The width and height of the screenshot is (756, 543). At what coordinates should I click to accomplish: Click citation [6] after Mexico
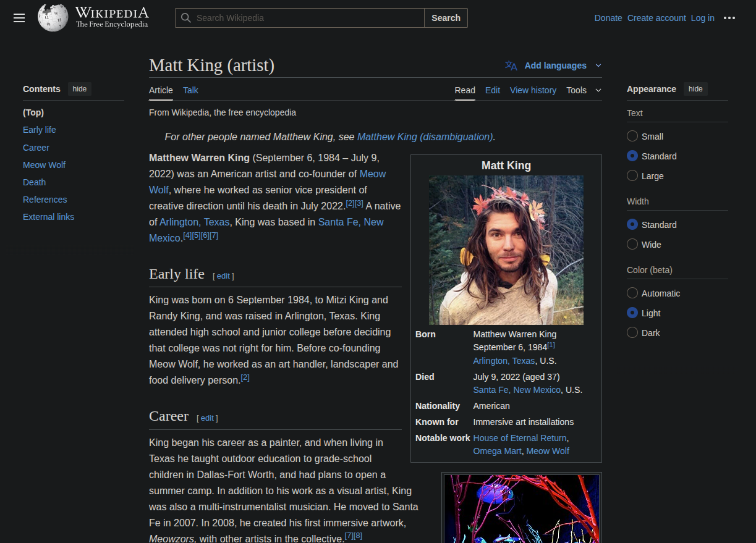(205, 235)
